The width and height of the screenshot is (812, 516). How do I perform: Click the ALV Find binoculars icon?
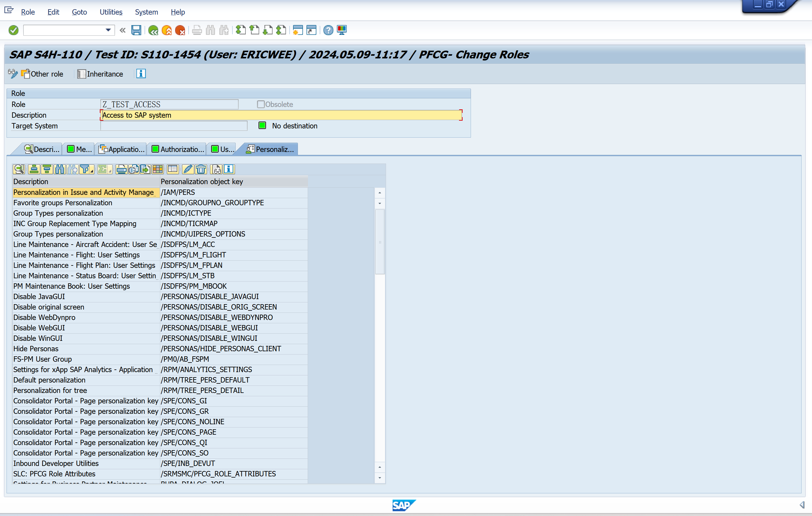click(60, 169)
